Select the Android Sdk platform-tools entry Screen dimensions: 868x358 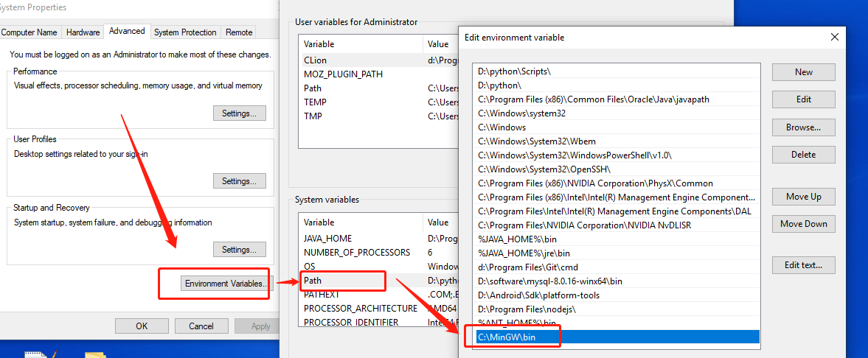pos(618,295)
